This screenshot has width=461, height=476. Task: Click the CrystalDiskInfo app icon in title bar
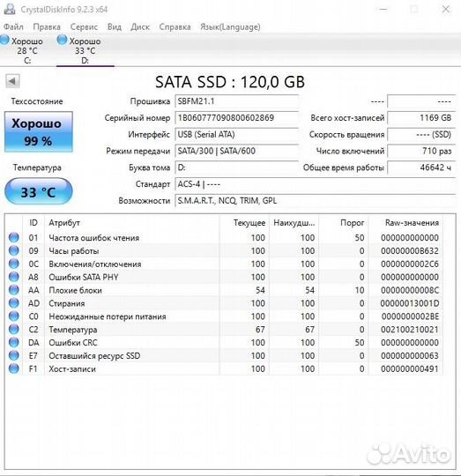(x=10, y=9)
